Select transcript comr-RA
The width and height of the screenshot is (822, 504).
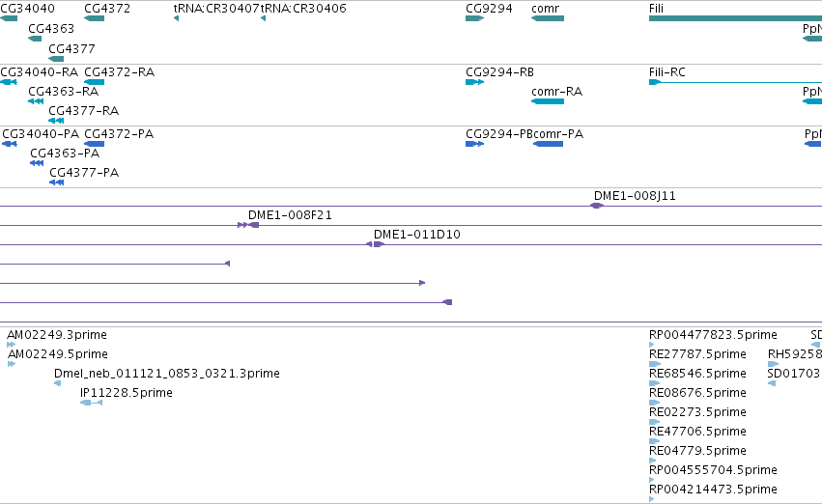tap(548, 101)
